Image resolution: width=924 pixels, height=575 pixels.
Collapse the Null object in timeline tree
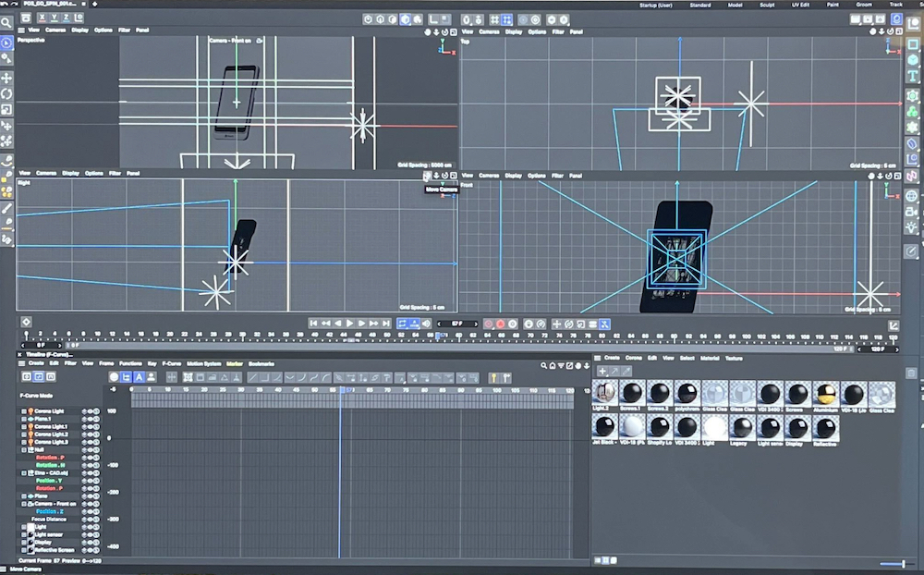[24, 449]
